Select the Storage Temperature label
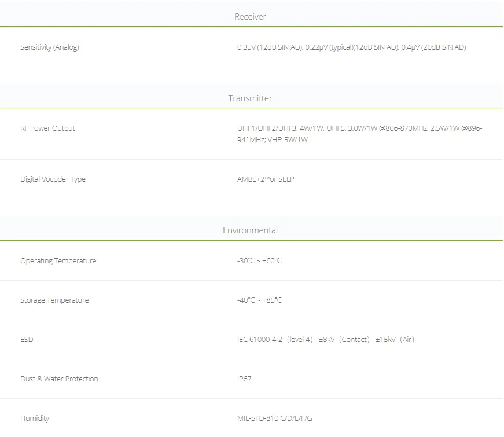This screenshot has width=504, height=437. [54, 300]
